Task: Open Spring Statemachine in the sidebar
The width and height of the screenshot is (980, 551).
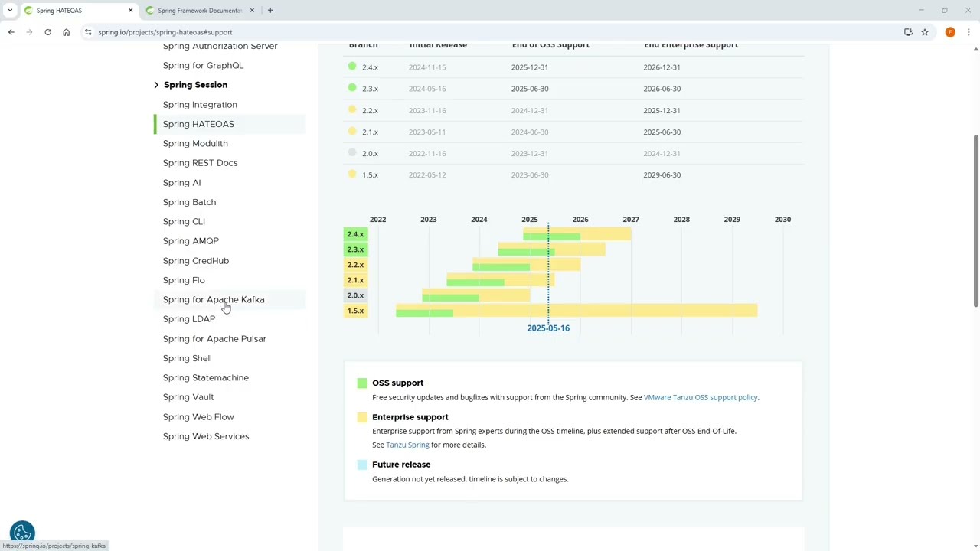Action: [x=206, y=378]
